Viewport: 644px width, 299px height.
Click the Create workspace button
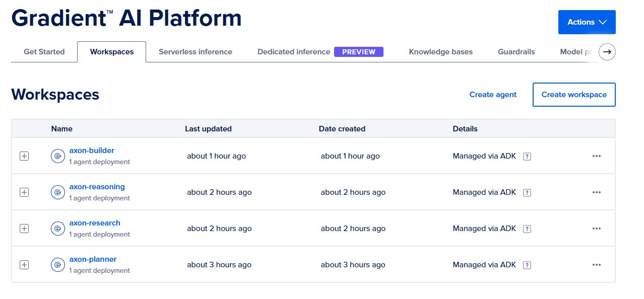tap(574, 95)
